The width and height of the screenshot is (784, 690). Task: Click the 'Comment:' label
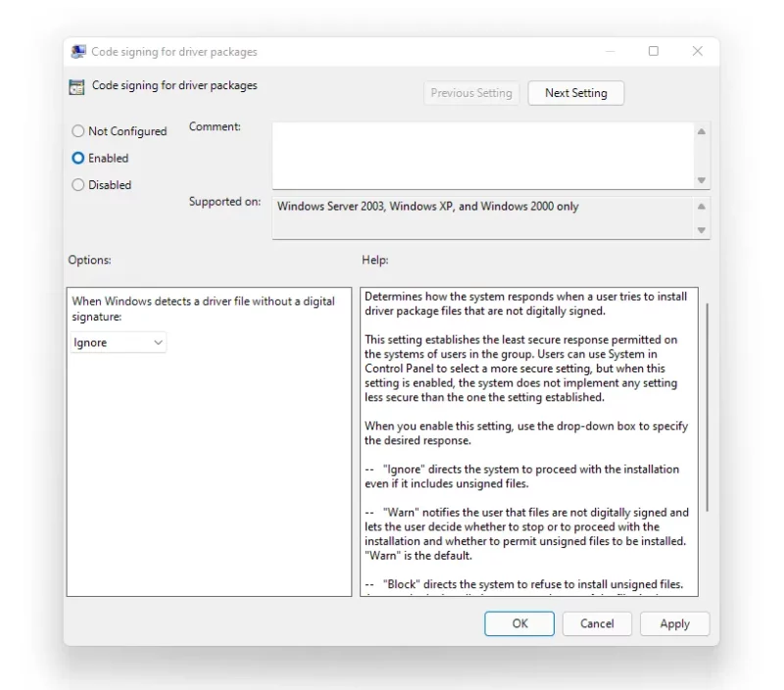[x=215, y=127]
